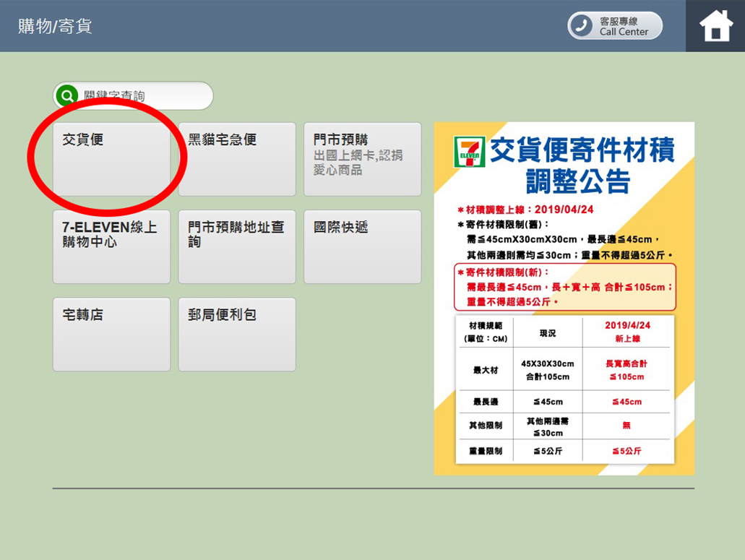Focus the 關鍵字查詢 search field
This screenshot has width=745, height=560.
(133, 96)
